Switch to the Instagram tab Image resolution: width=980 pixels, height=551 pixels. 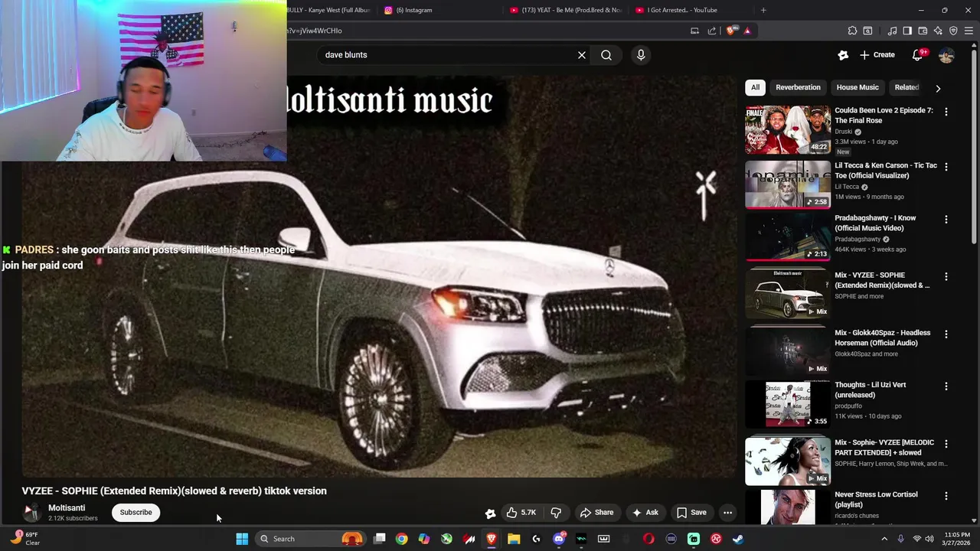(439, 10)
